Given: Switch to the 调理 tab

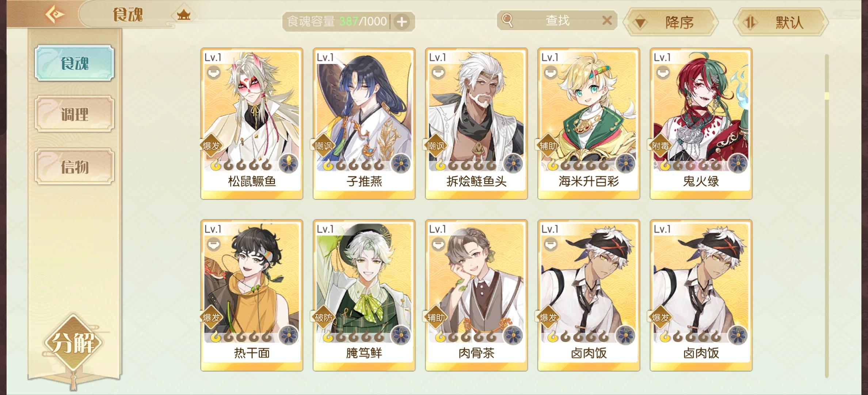Looking at the screenshot, I should click(x=75, y=114).
